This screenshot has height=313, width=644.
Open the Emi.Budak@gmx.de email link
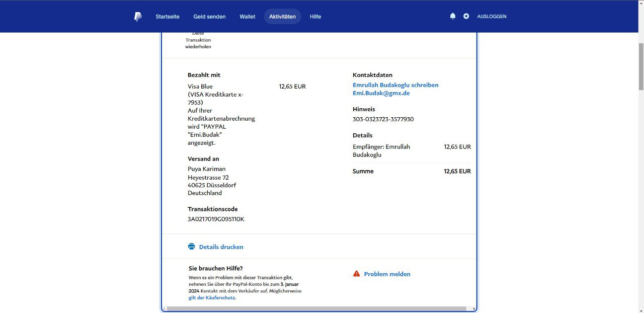[381, 93]
